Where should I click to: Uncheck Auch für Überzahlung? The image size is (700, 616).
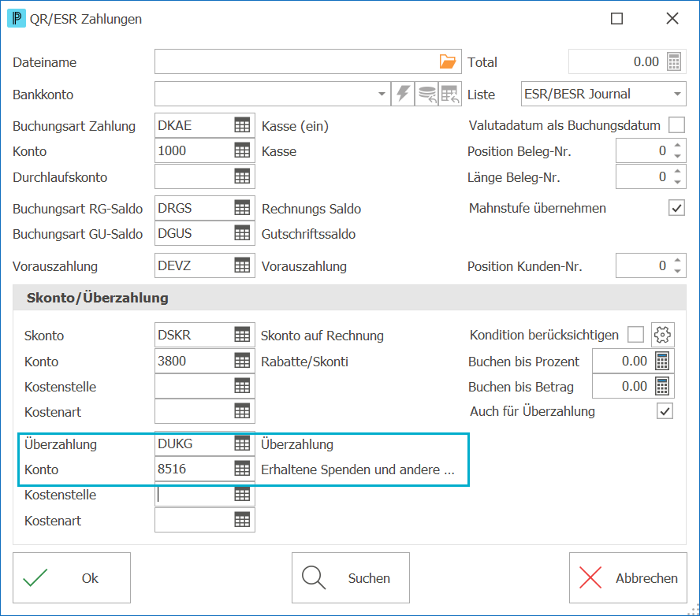coord(665,411)
